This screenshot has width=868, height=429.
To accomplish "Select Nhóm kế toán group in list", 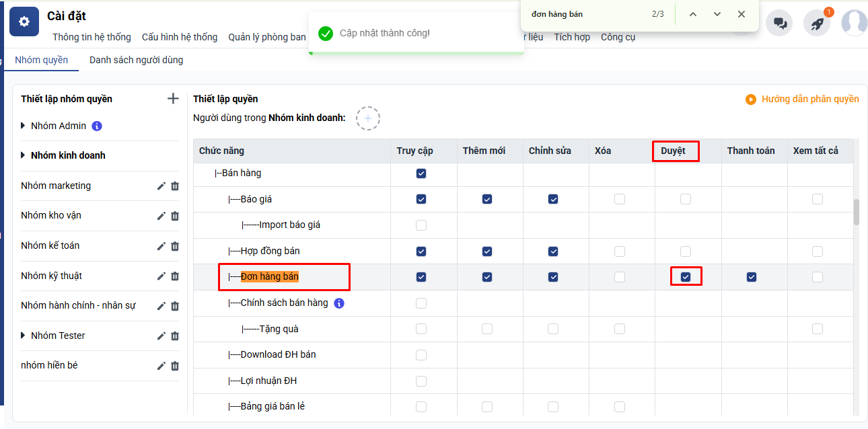I will [50, 245].
